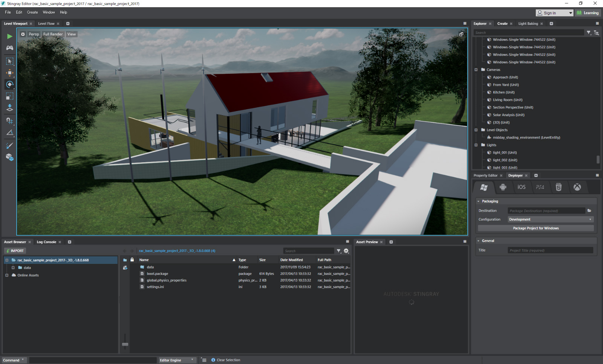Click Clear Selection in status bar

click(x=228, y=360)
